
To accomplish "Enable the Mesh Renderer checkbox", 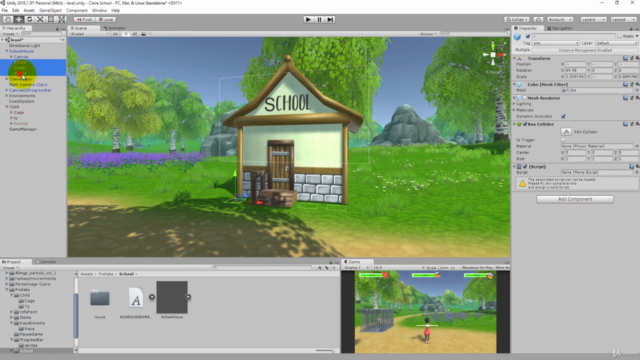I will coord(525,98).
